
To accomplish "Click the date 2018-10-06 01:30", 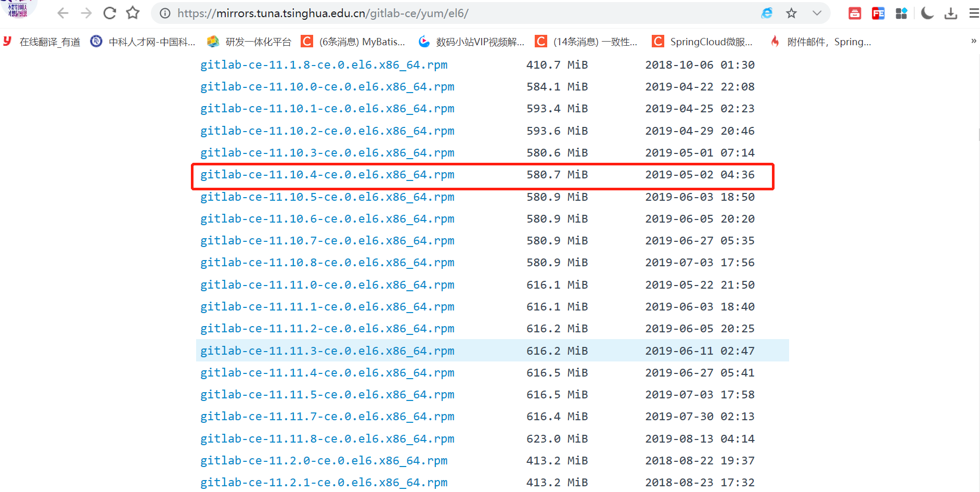I will point(700,65).
